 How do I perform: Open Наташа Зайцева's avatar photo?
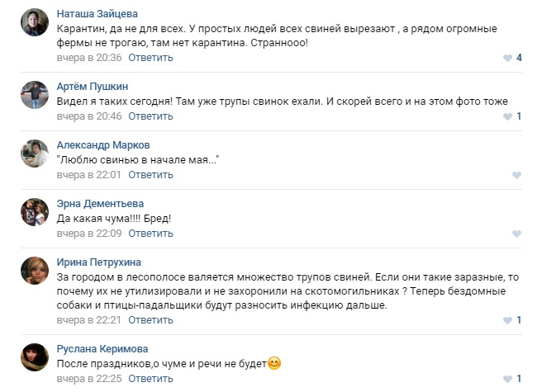[x=34, y=22]
